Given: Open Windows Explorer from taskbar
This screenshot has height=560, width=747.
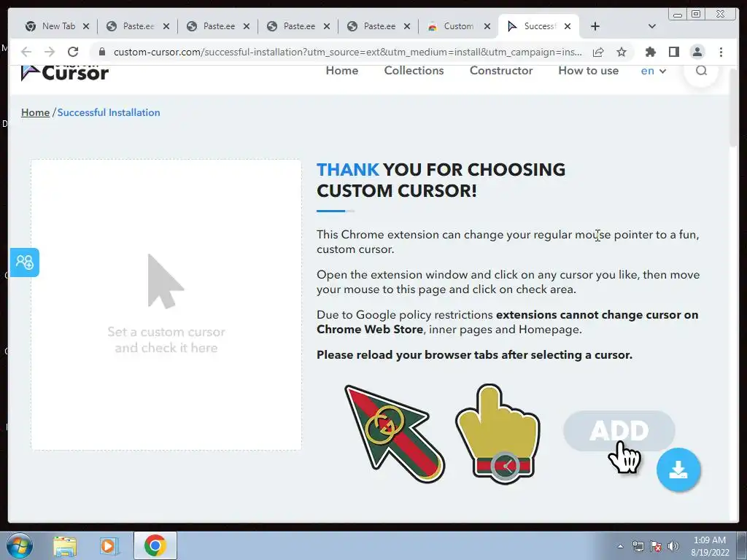Looking at the screenshot, I should pyautogui.click(x=65, y=545).
